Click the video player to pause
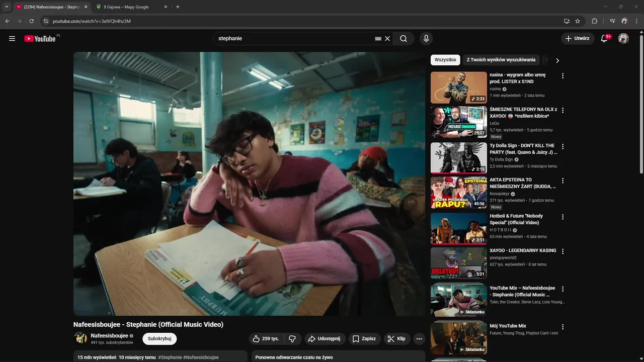Image resolution: width=644 pixels, height=362 pixels. point(249,184)
